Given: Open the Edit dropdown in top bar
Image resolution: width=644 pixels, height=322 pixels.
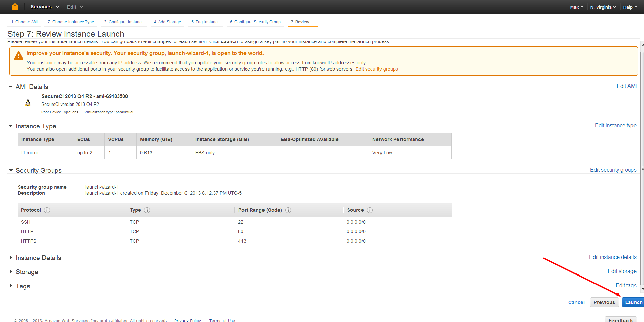Looking at the screenshot, I should coord(75,7).
